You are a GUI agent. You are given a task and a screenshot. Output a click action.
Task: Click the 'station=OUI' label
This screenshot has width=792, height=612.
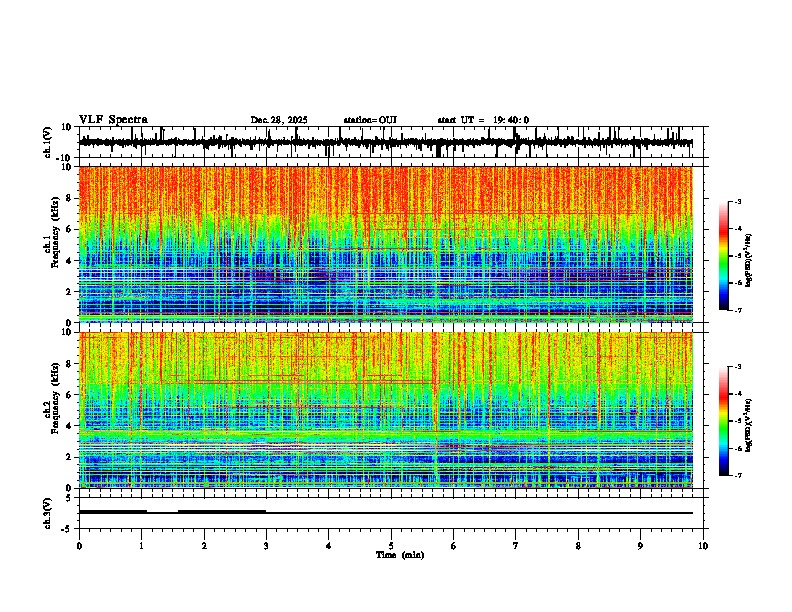370,120
